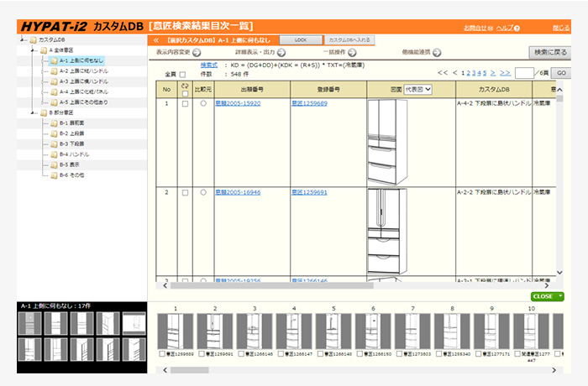Select tree item A-5 in custom DB tree
This screenshot has width=588, height=386.
pos(84,102)
